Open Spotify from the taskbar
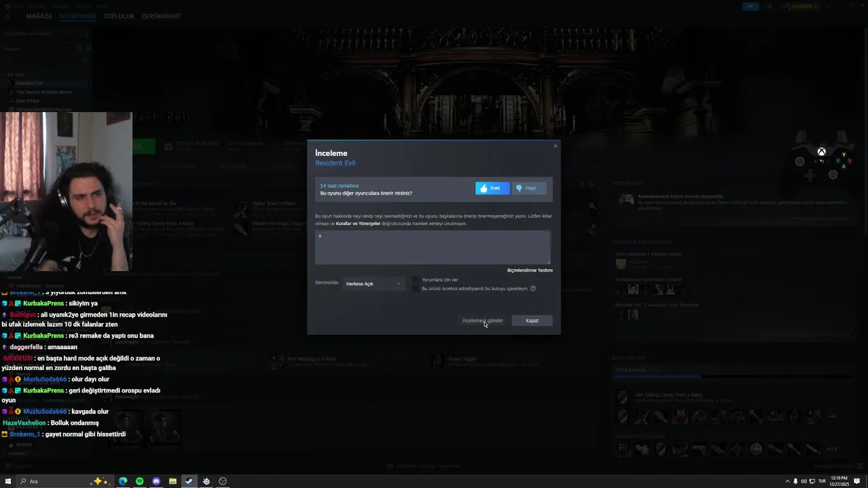868x488 pixels. tap(140, 481)
